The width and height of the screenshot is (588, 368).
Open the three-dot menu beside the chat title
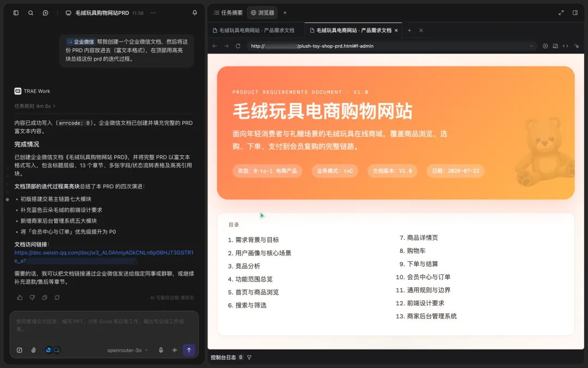coord(153,13)
